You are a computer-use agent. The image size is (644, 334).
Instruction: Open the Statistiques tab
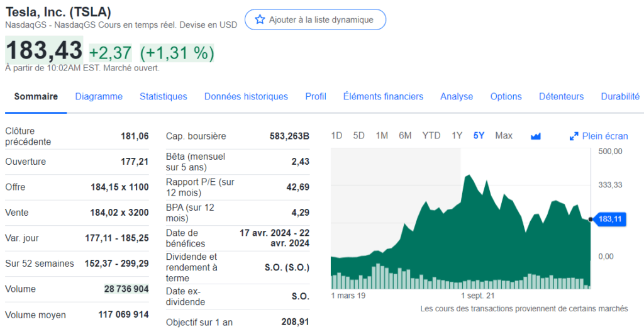164,96
